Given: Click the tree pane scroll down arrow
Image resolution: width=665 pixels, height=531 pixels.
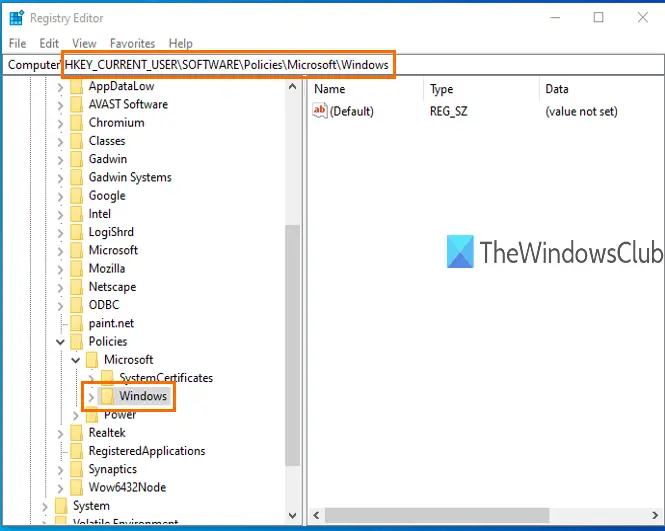Looking at the screenshot, I should pyautogui.click(x=292, y=516).
